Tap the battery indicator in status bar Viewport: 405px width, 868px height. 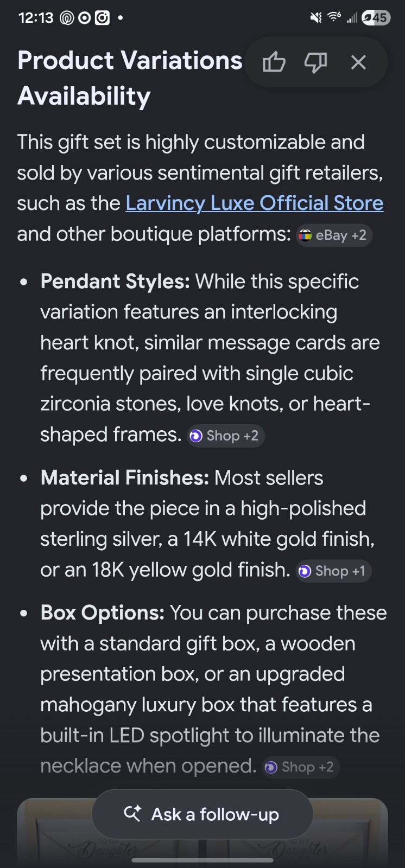coord(376,18)
